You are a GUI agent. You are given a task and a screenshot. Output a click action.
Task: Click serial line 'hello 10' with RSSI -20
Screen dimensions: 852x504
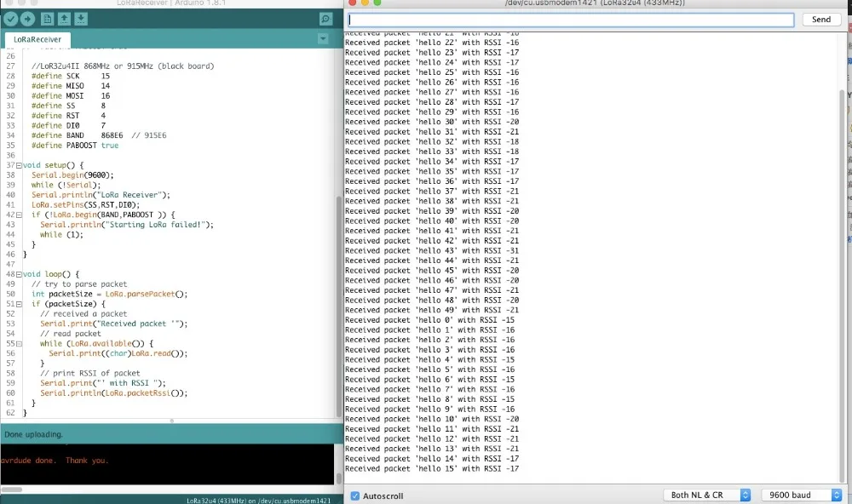(432, 419)
